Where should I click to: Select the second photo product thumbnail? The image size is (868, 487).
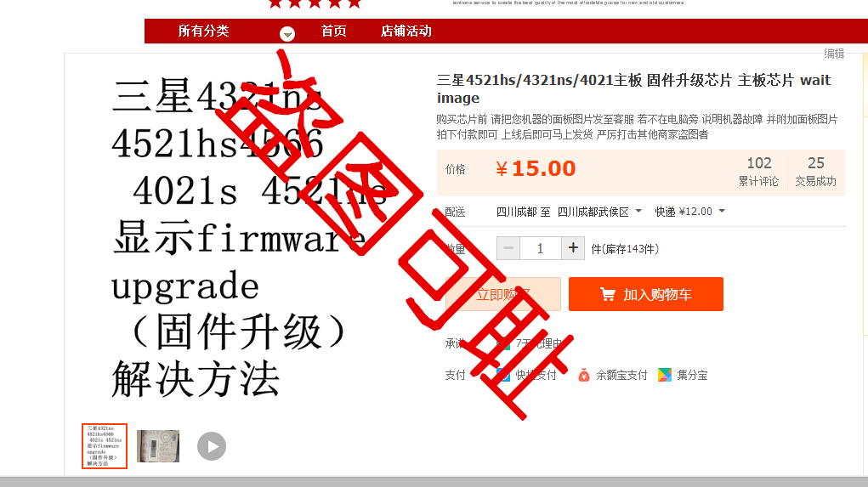pos(158,446)
